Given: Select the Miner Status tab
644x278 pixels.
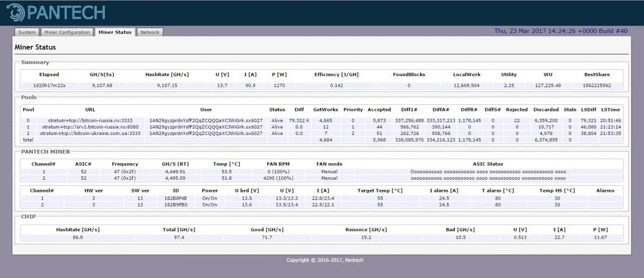Looking at the screenshot, I should [115, 32].
